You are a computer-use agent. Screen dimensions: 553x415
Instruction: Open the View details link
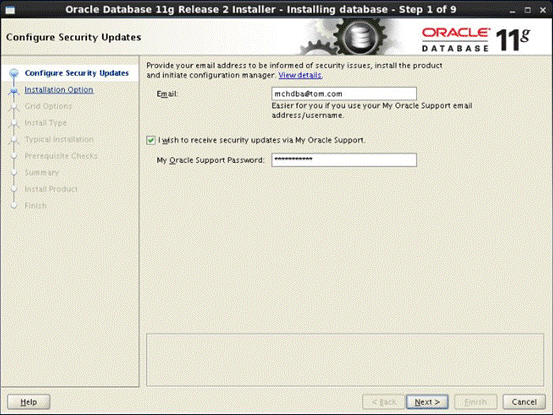click(300, 75)
